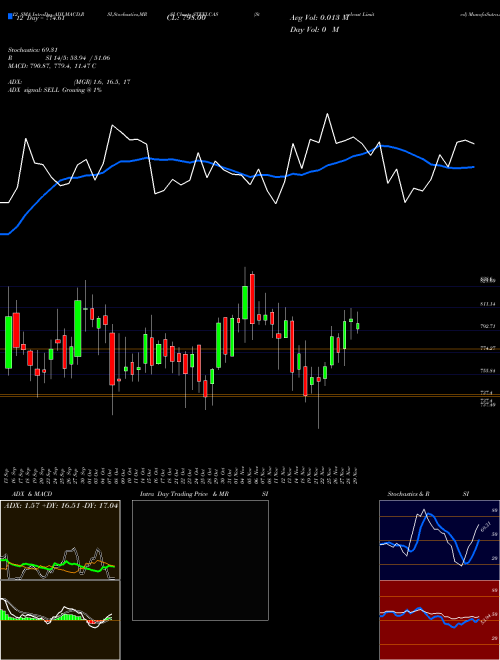Click the 792.71 price axis label

[x=487, y=326]
